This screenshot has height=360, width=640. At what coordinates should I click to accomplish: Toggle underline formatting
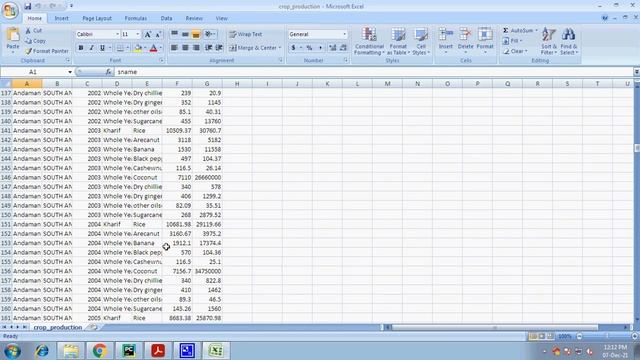[102, 48]
